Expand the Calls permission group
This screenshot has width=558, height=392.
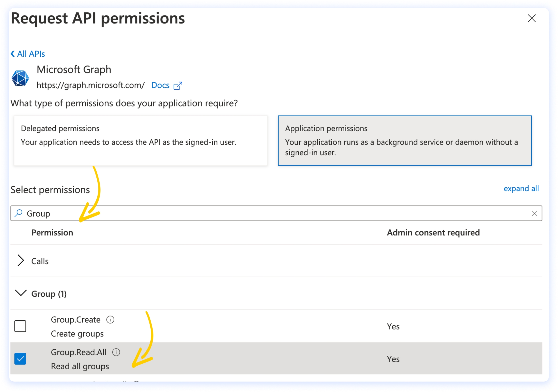[x=21, y=261]
